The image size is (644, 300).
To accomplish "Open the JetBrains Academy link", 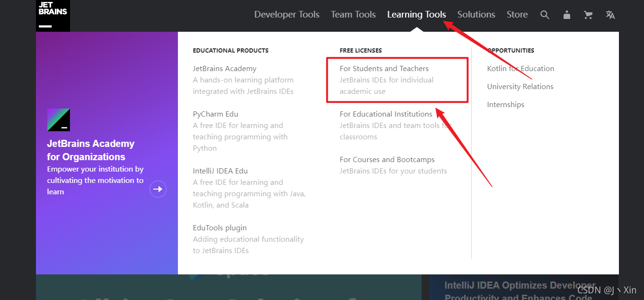I will coord(224,69).
